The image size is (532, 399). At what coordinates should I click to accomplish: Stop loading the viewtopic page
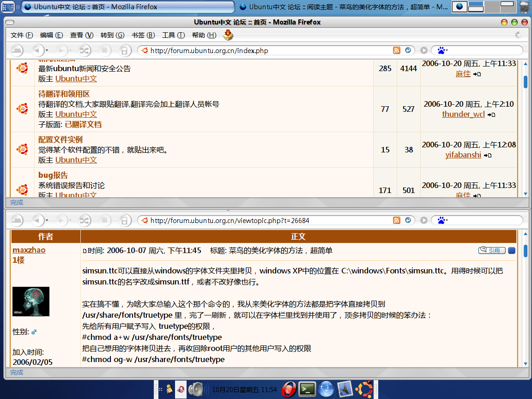point(104,221)
